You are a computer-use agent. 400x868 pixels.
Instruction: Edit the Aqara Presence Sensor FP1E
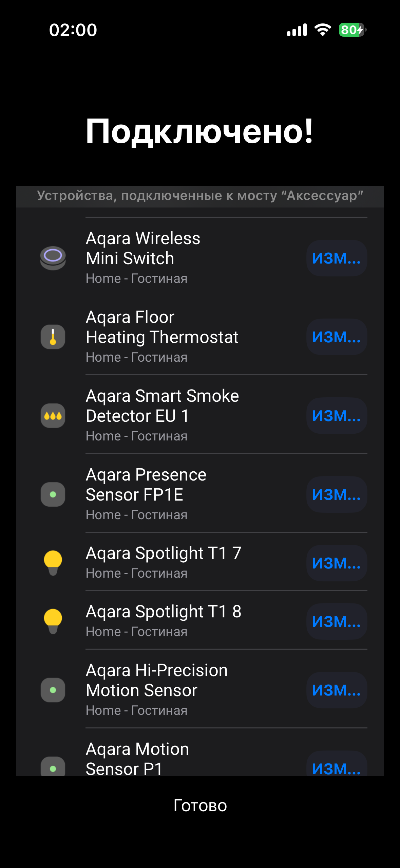(x=337, y=494)
